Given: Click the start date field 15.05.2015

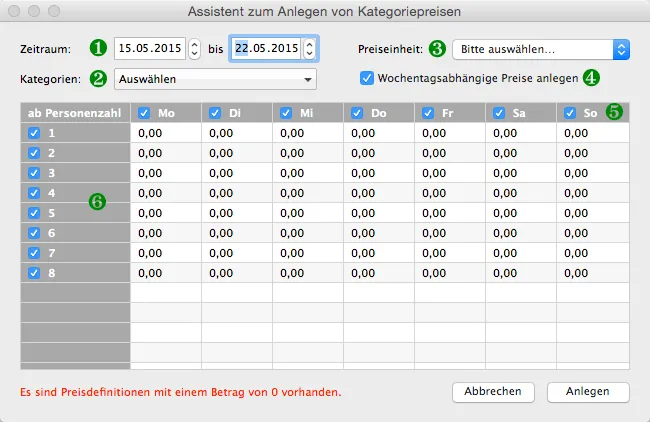Looking at the screenshot, I should 150,49.
